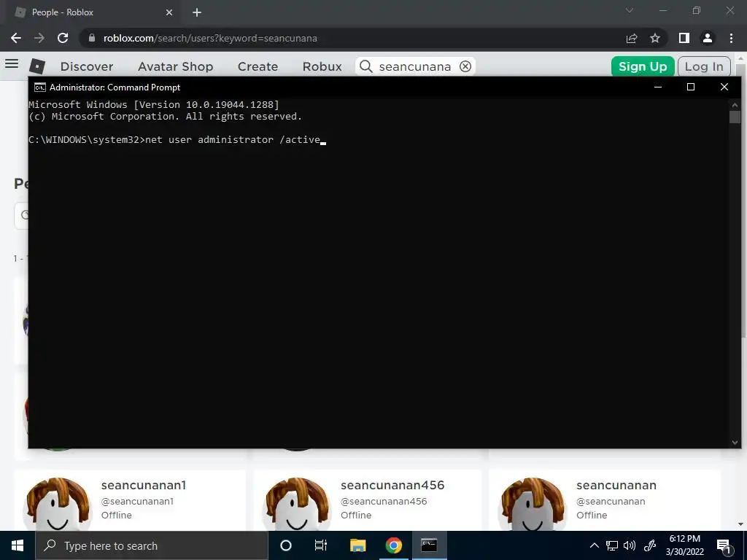Click the seancunanan456 avatar thumbnail
The width and height of the screenshot is (747, 560).
[x=297, y=505]
